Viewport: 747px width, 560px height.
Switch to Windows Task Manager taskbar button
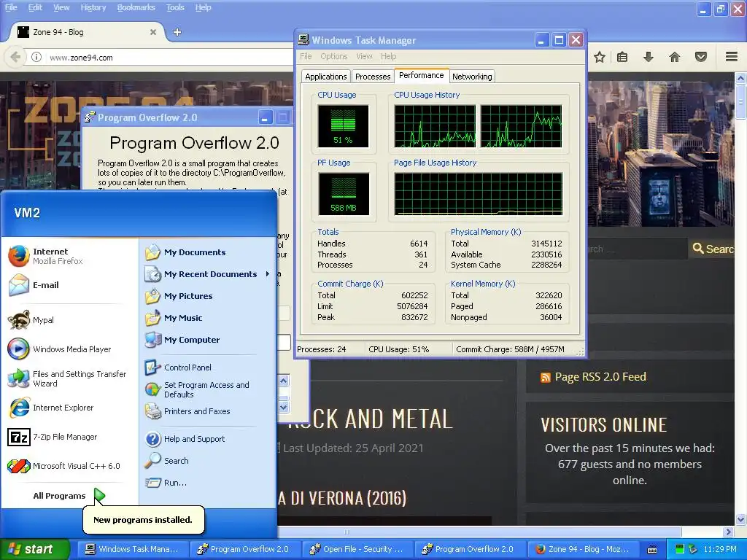[x=131, y=549]
